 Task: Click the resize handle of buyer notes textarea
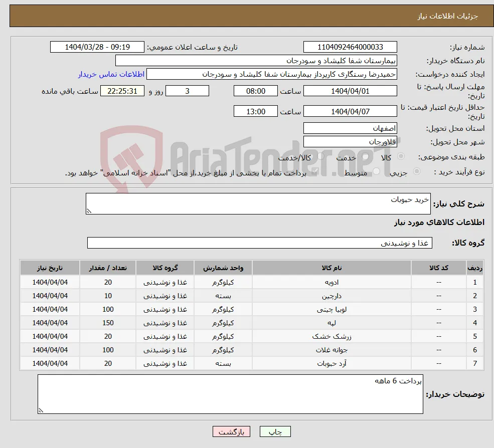(x=41, y=410)
